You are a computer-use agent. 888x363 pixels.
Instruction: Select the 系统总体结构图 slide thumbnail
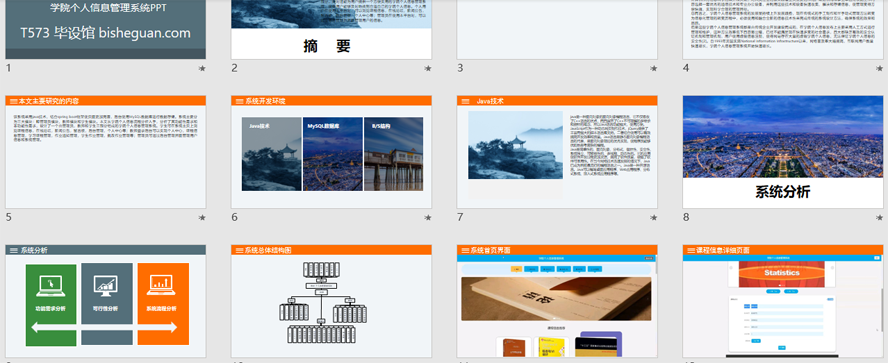[331, 301]
